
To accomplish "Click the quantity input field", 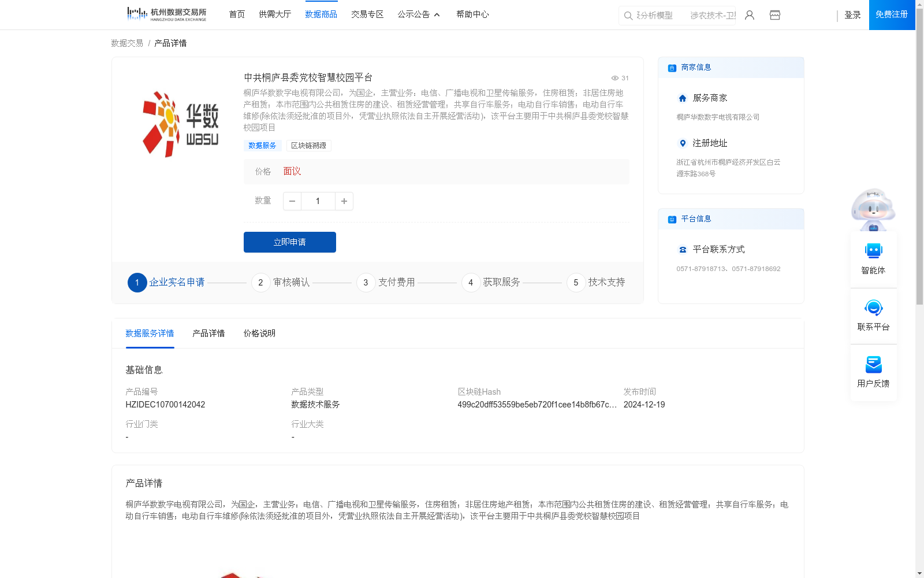I will 318,201.
